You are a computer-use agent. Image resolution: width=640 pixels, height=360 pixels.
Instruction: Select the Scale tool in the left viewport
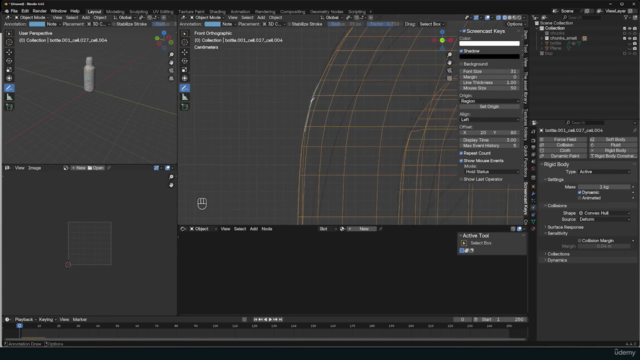(9, 70)
